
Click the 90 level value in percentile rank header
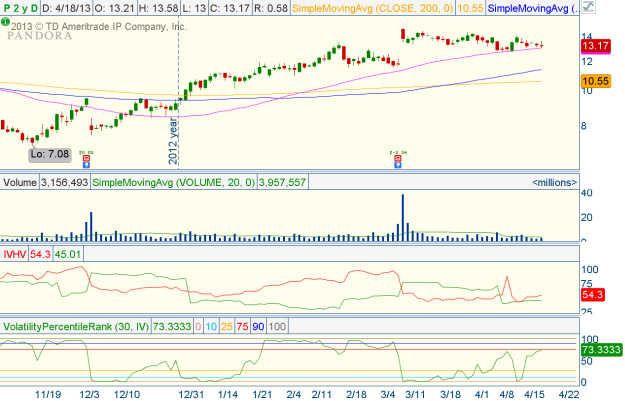pyautogui.click(x=259, y=327)
